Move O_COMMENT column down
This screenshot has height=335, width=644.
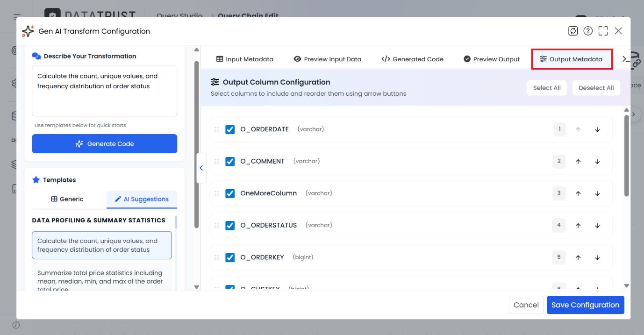597,162
